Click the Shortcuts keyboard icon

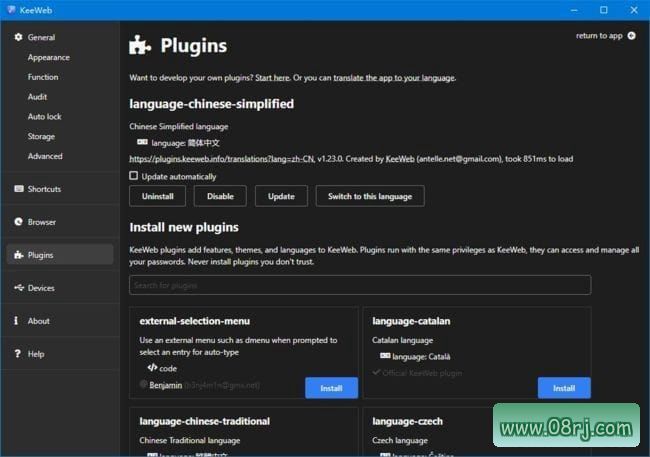[19, 189]
